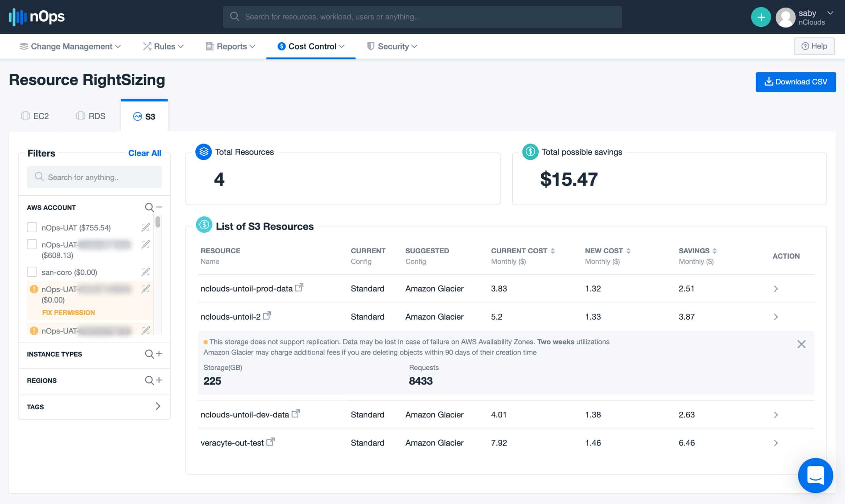
Task: Click the veracyte-out-test resource name
Action: coord(232,443)
